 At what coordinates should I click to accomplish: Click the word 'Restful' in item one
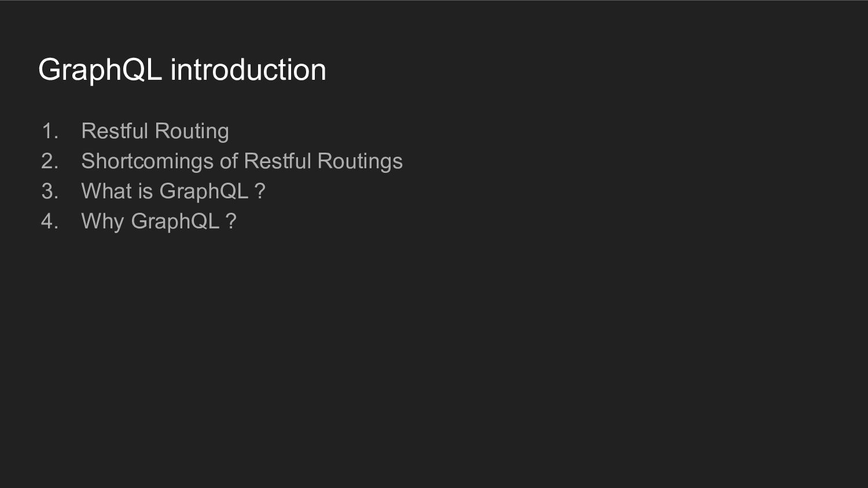click(115, 131)
